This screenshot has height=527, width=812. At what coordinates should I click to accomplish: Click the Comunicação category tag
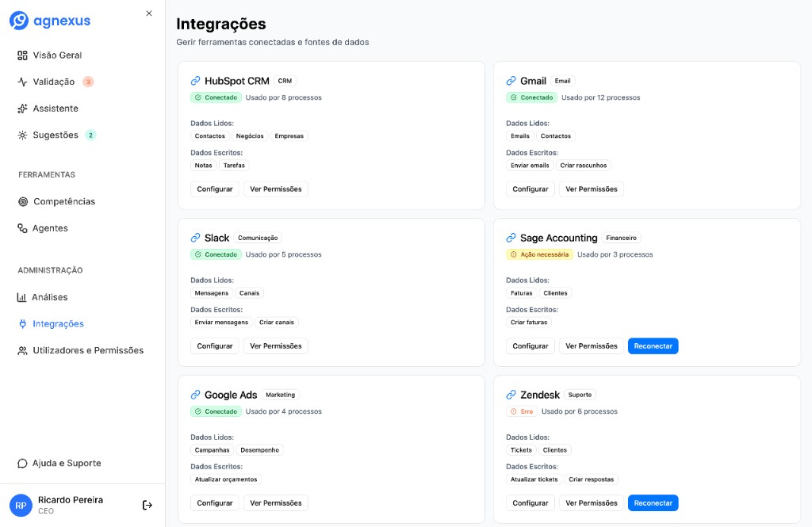[258, 238]
